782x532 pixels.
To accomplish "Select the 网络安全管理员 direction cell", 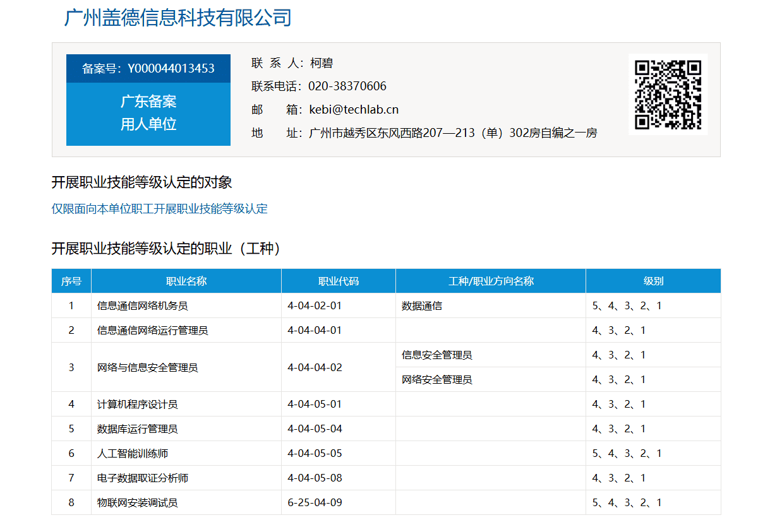I will [x=436, y=380].
